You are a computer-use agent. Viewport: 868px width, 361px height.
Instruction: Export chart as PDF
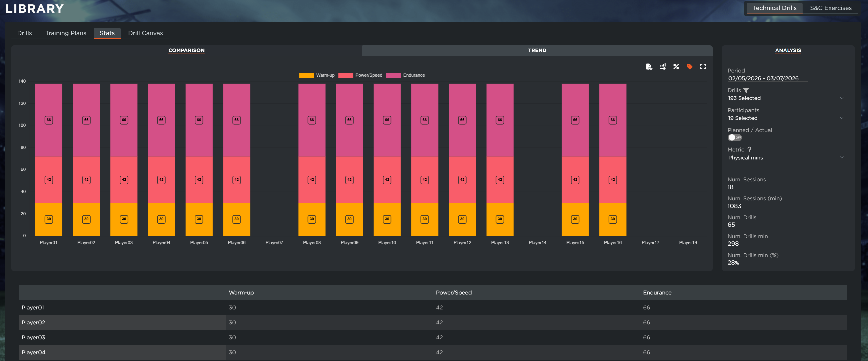(649, 67)
